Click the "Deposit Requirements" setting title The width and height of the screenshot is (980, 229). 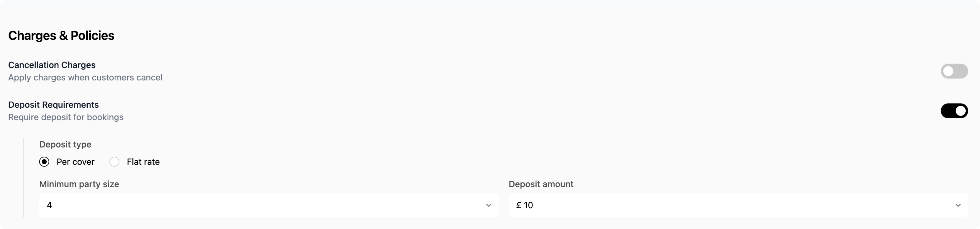tap(53, 105)
